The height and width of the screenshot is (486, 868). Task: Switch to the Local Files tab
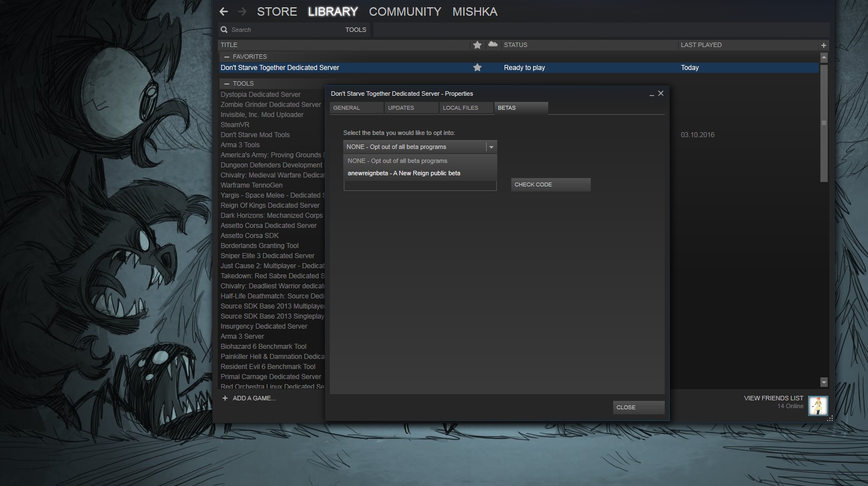[460, 108]
